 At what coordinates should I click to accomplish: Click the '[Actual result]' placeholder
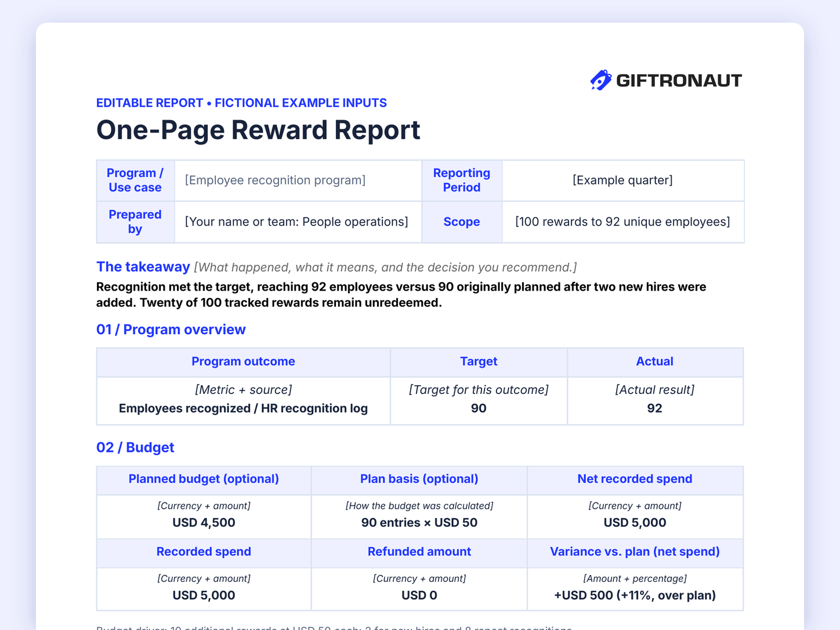[655, 390]
